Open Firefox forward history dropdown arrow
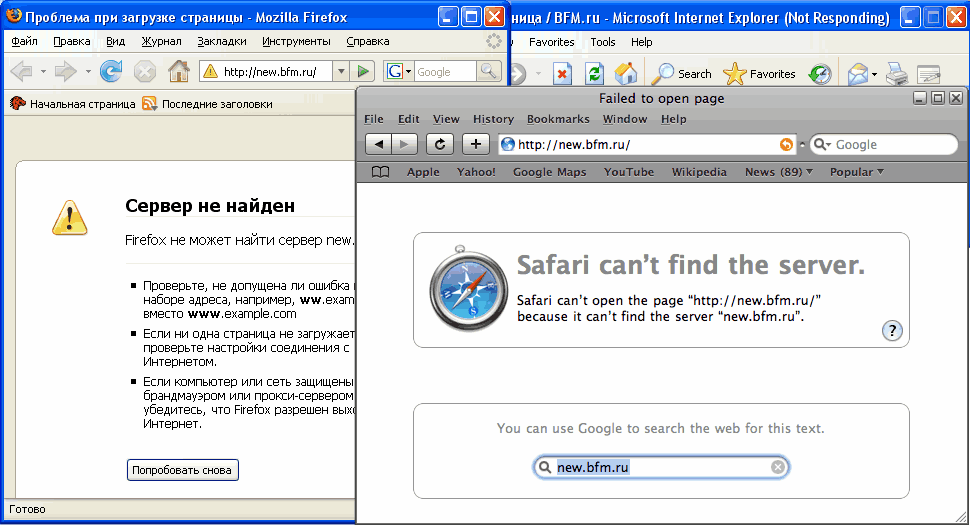This screenshot has width=970, height=525. pyautogui.click(x=88, y=72)
